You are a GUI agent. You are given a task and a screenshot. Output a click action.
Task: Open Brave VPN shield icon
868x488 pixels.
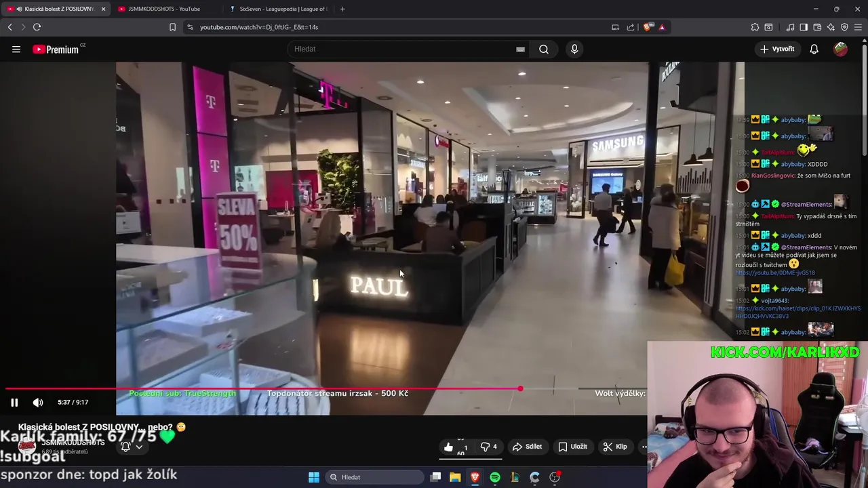tap(844, 27)
